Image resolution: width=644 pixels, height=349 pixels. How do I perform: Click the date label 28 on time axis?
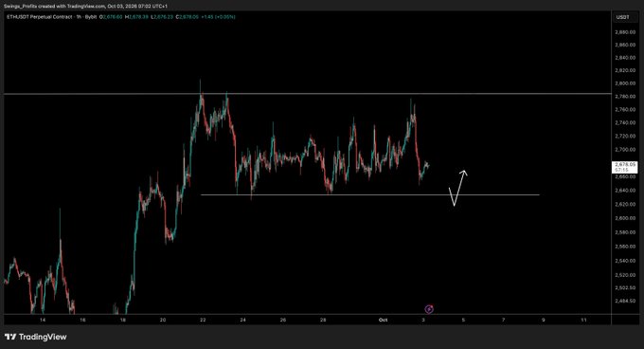point(323,320)
